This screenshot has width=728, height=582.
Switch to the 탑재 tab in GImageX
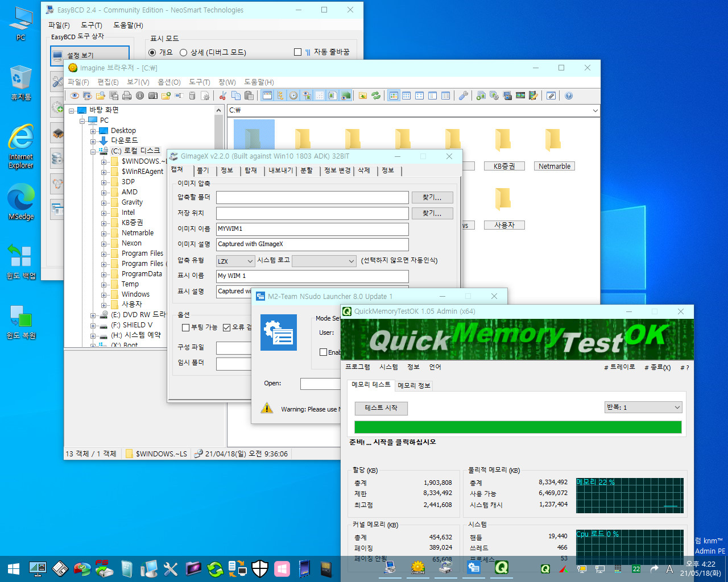point(251,171)
